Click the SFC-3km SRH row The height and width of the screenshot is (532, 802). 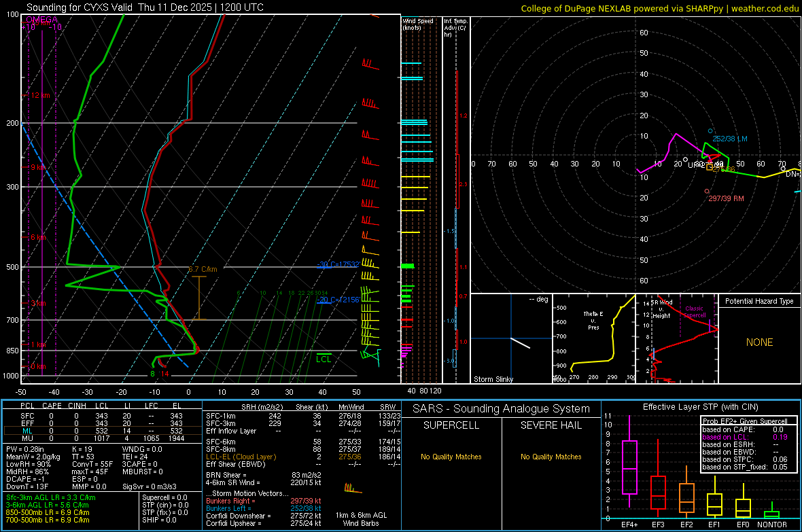[x=303, y=423]
